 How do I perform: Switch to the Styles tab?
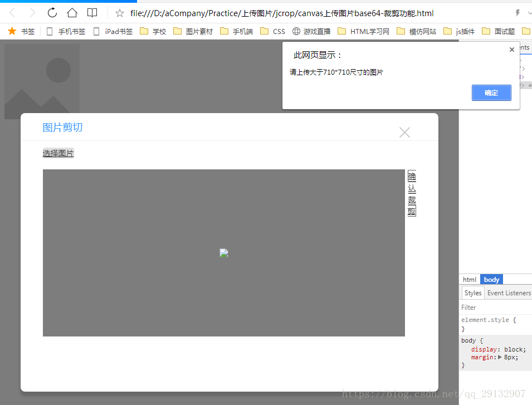pyautogui.click(x=472, y=292)
